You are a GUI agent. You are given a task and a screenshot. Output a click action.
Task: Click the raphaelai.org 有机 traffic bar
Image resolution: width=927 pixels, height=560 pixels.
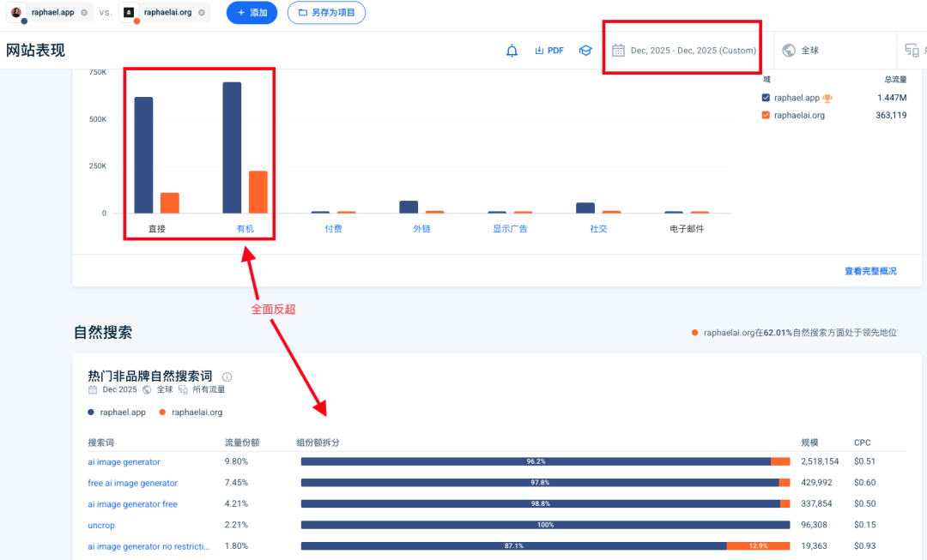tap(257, 192)
